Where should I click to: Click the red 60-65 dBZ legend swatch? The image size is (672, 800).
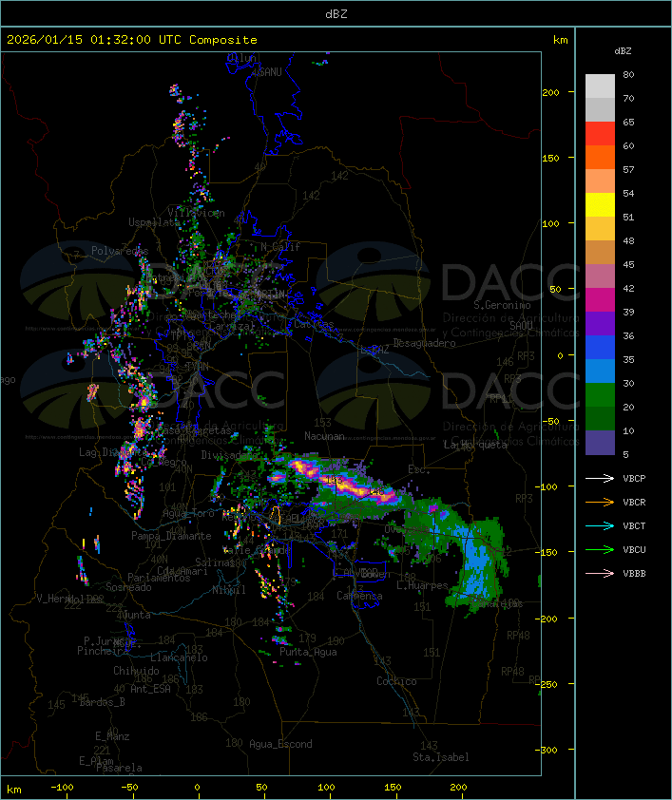point(600,134)
